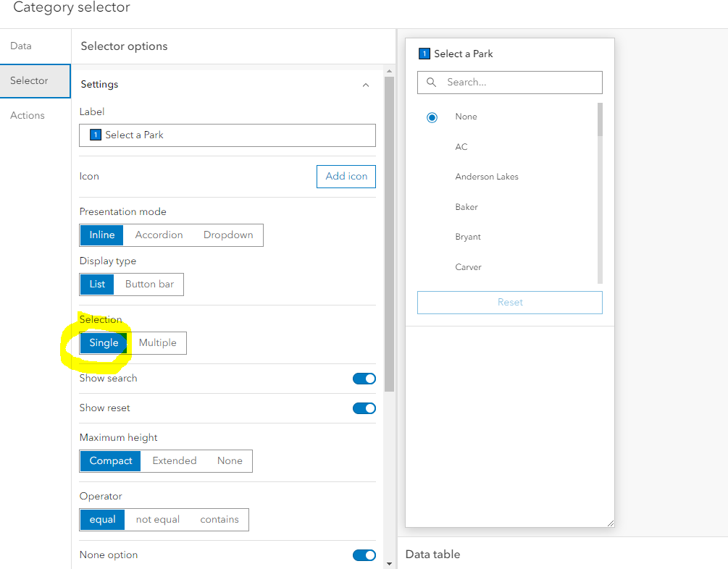This screenshot has height=569, width=728.
Task: Open the Actions tab
Action: pyautogui.click(x=27, y=115)
